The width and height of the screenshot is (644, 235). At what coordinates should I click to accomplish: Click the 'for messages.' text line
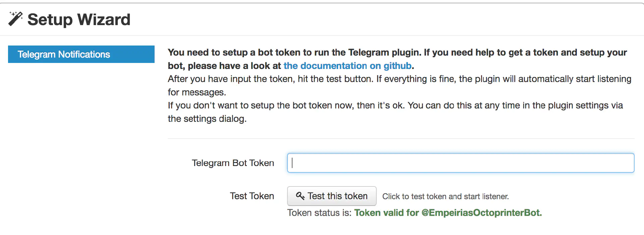point(197,92)
